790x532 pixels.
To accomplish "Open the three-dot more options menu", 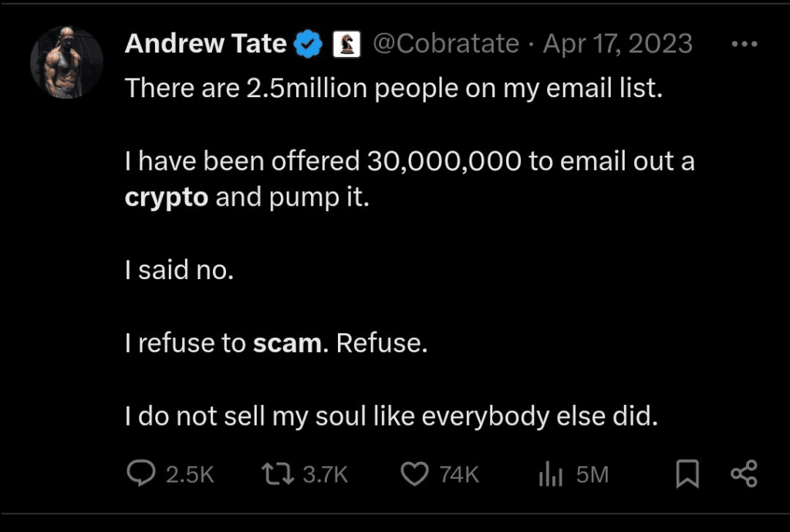I will point(744,45).
